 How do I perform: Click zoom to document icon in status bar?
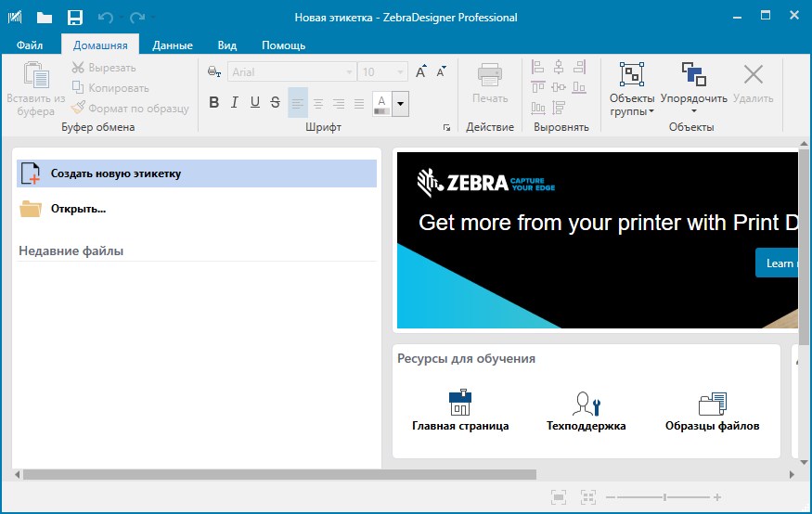[559, 497]
